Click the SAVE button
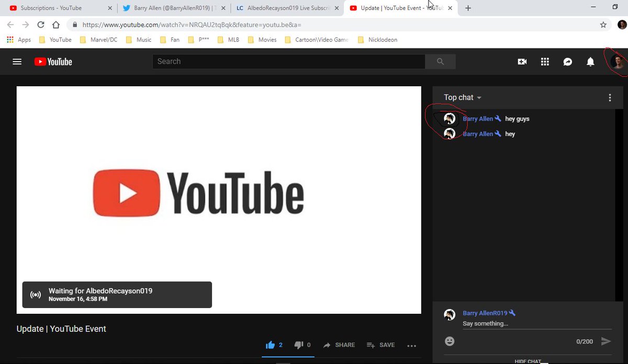 click(x=380, y=345)
